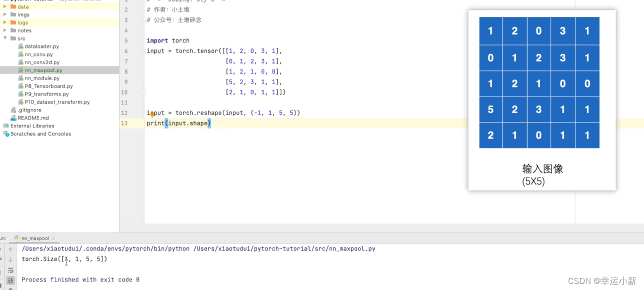Click the Python icon on nn_maxpool run tab
644x290 pixels.
click(x=17, y=238)
